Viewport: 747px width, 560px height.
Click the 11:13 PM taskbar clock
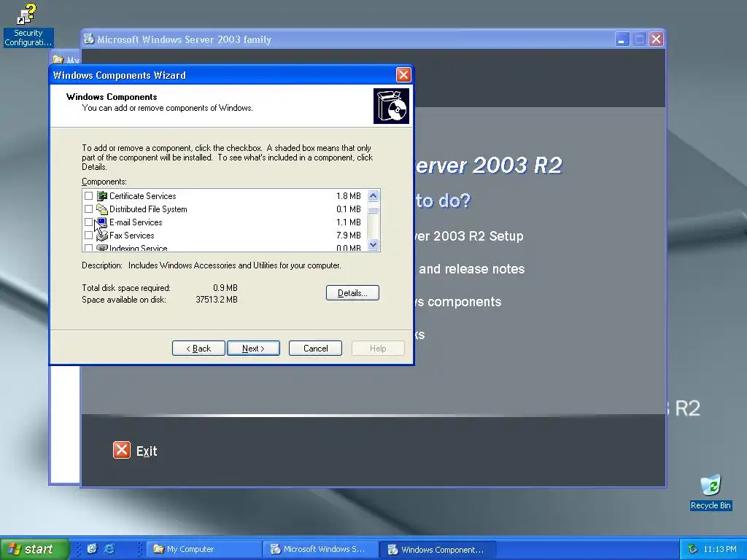coord(720,549)
